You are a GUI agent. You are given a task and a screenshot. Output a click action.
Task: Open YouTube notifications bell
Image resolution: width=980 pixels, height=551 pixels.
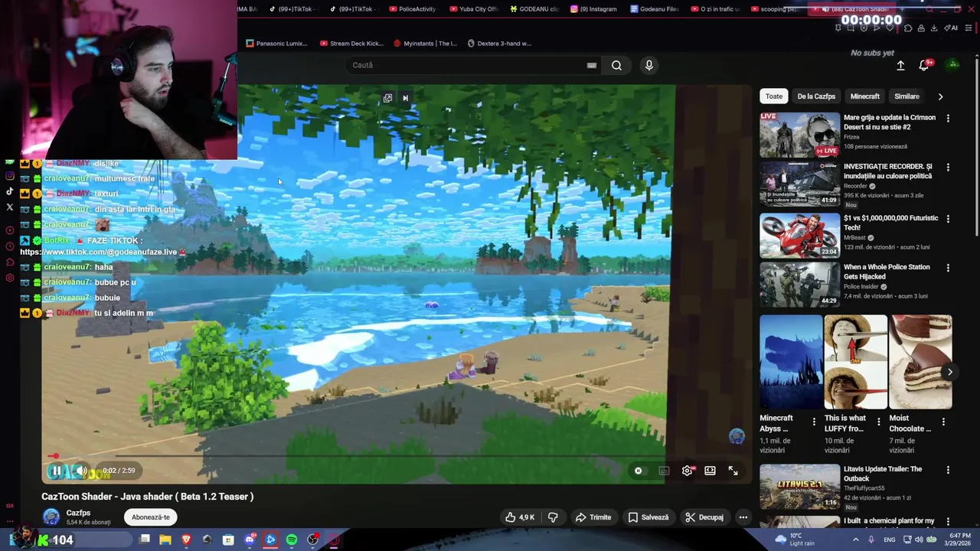pos(924,65)
